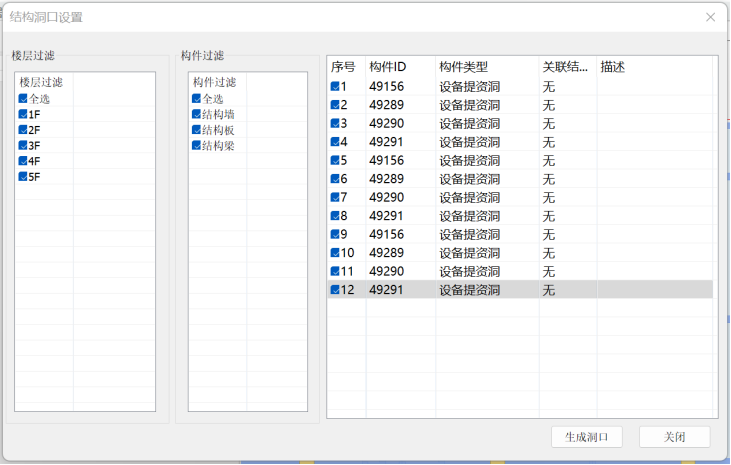Toggle the checkbox for row 11
This screenshot has width=731, height=465.
(335, 271)
